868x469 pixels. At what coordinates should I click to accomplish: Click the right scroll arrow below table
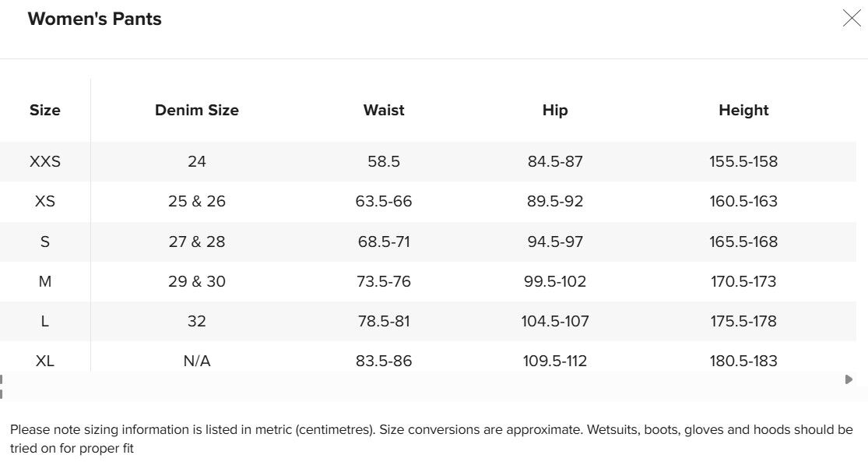(x=849, y=380)
